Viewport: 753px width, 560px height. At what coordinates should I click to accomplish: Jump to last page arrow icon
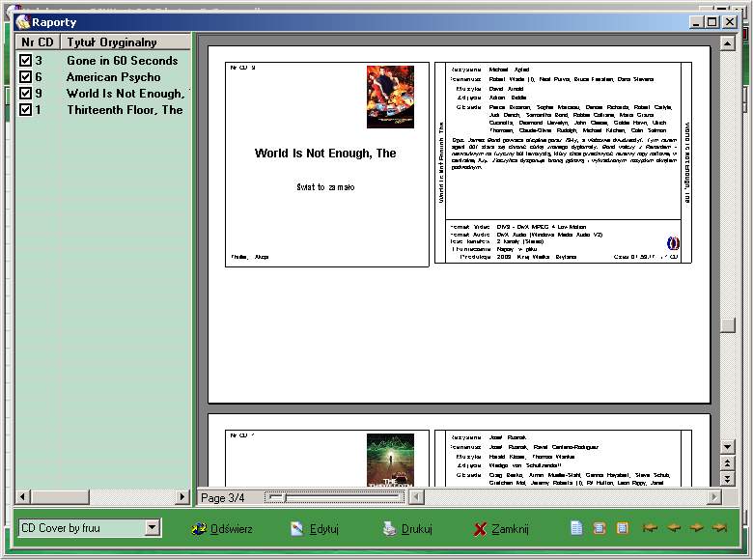point(719,528)
